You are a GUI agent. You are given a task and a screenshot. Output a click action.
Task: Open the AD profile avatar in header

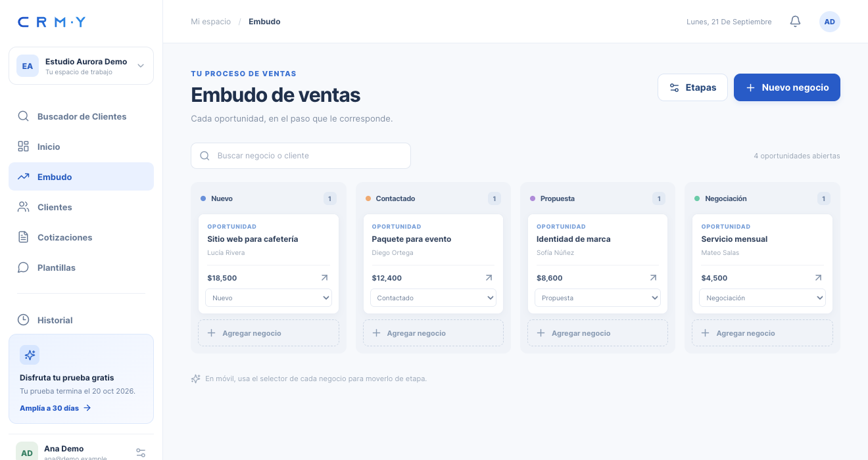pos(830,22)
